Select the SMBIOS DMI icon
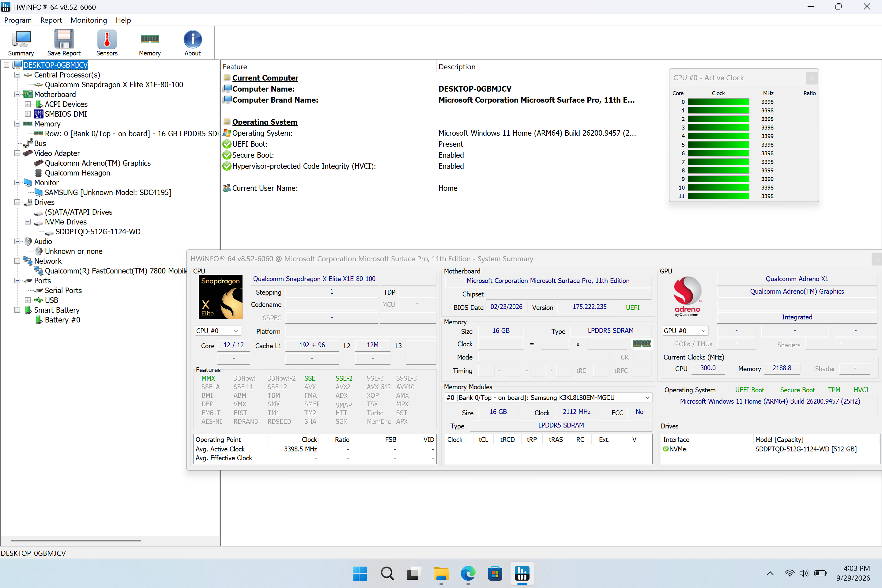This screenshot has height=588, width=882. click(x=39, y=114)
